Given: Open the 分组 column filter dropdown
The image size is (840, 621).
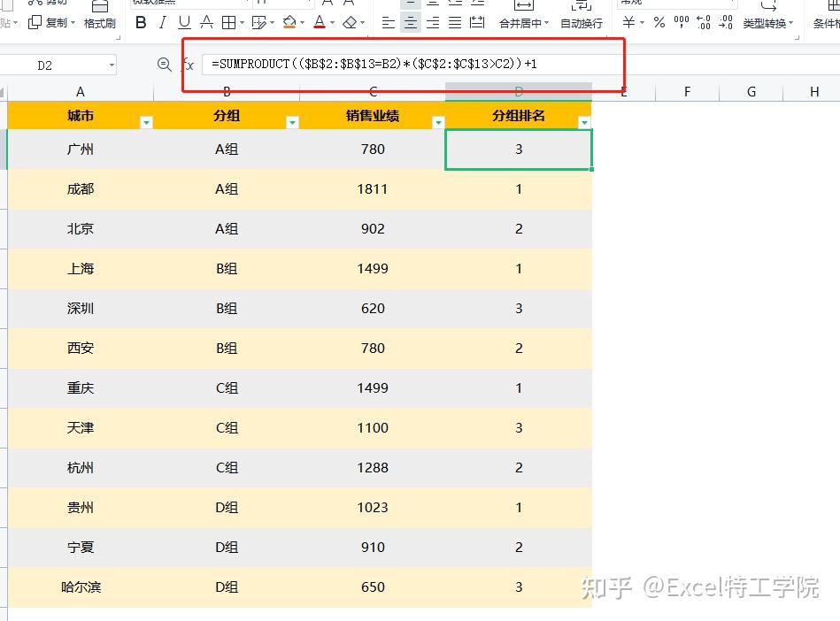Looking at the screenshot, I should (x=292, y=123).
